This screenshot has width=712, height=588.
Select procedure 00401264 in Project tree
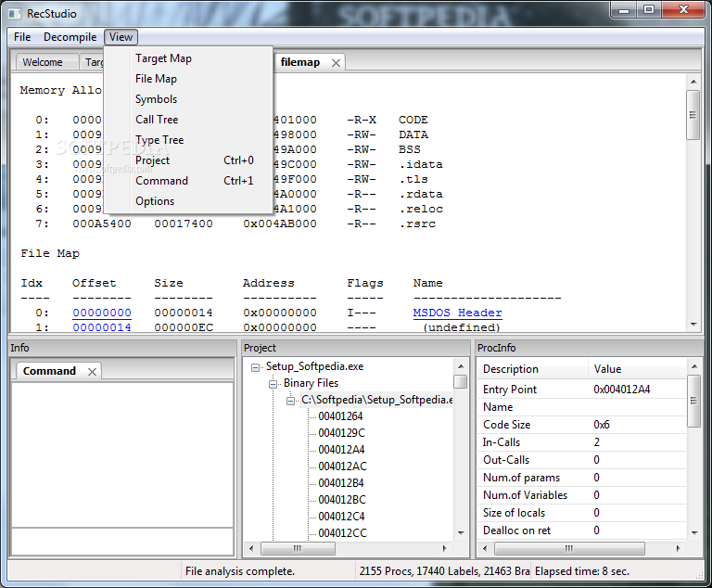(340, 416)
